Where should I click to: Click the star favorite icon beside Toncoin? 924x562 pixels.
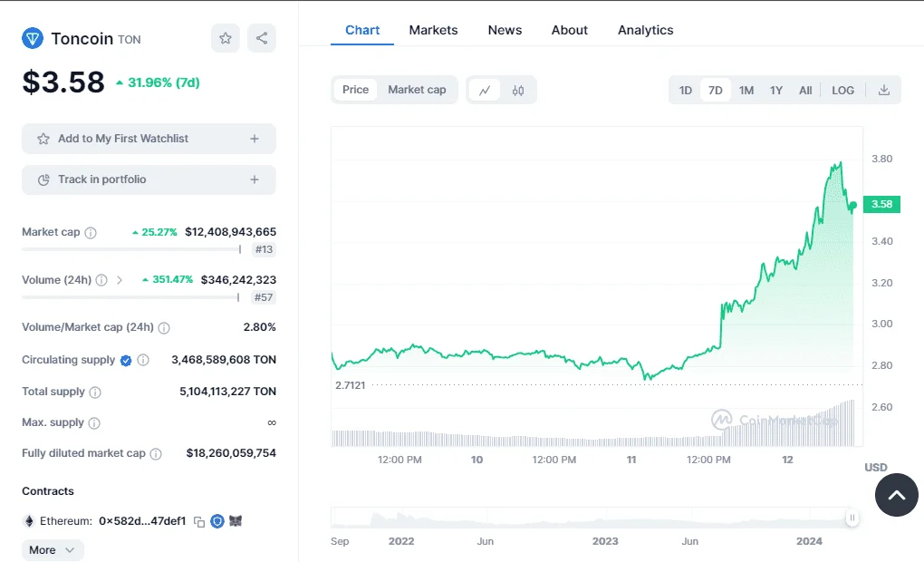[x=226, y=38]
